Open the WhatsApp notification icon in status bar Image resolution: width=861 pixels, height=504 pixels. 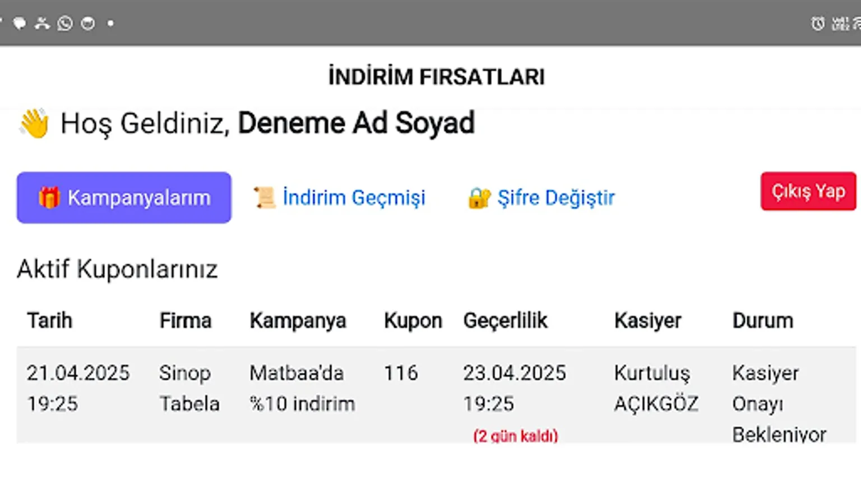(x=64, y=24)
